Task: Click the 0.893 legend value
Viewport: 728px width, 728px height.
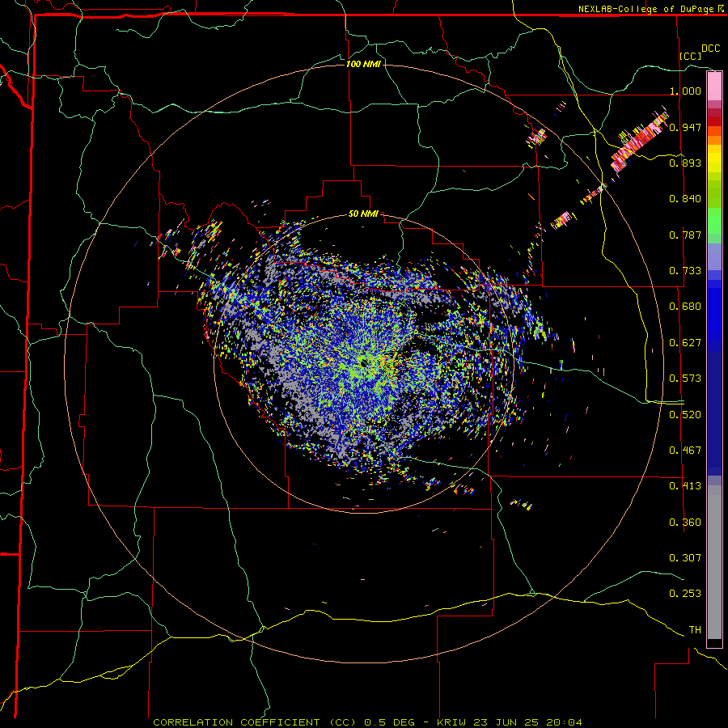Action: pyautogui.click(x=685, y=163)
